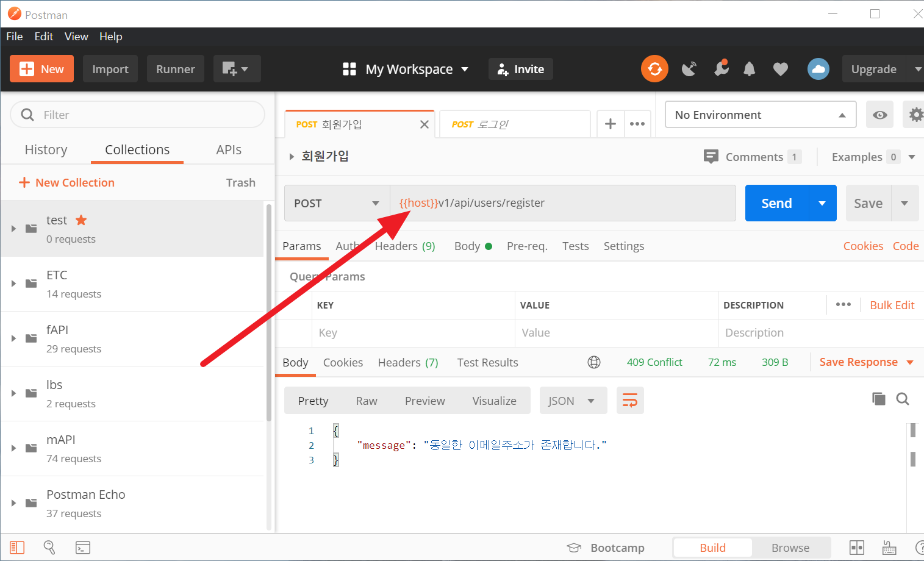Open the Pre-req. tab
The image size is (924, 561).
[527, 246]
